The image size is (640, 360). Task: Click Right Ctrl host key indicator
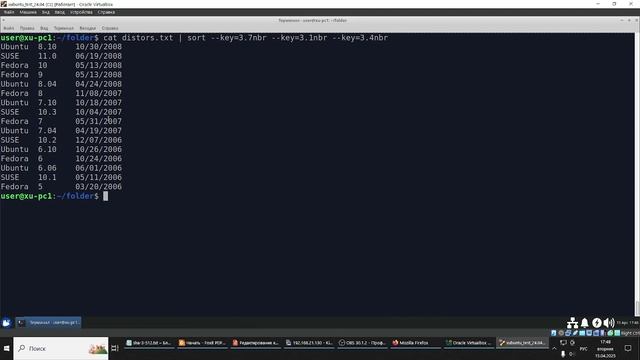coord(631,333)
